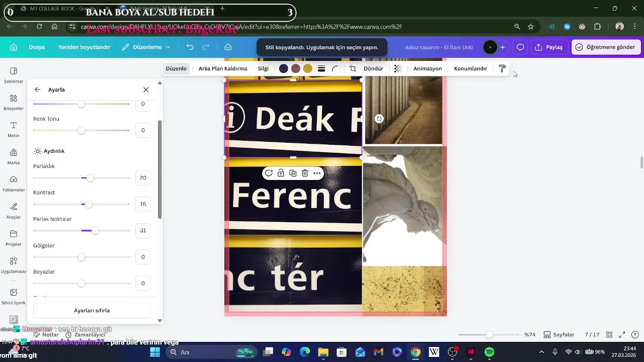Viewport: 644px width, 362px height.
Task: Open the user avatar in header
Action: coord(490,47)
